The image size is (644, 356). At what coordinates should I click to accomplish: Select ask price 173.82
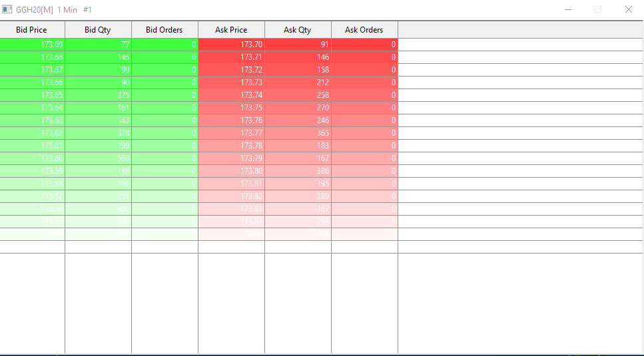click(x=231, y=196)
